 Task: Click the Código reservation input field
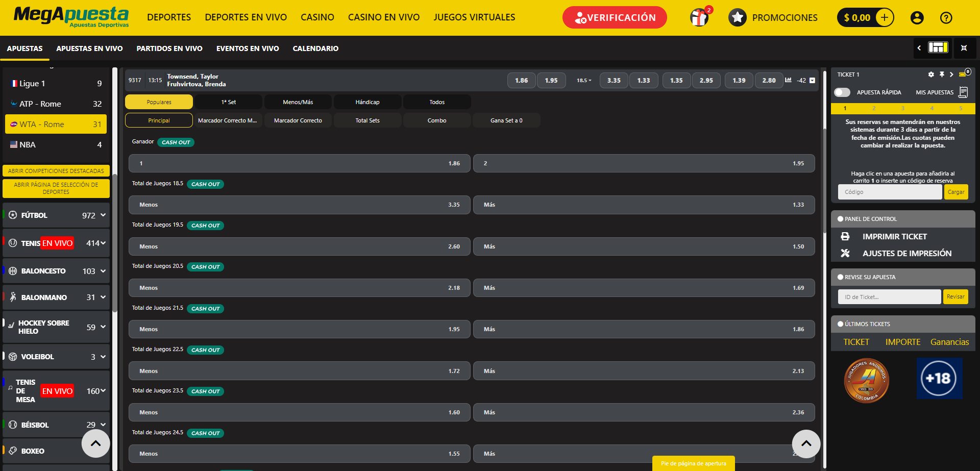point(890,192)
